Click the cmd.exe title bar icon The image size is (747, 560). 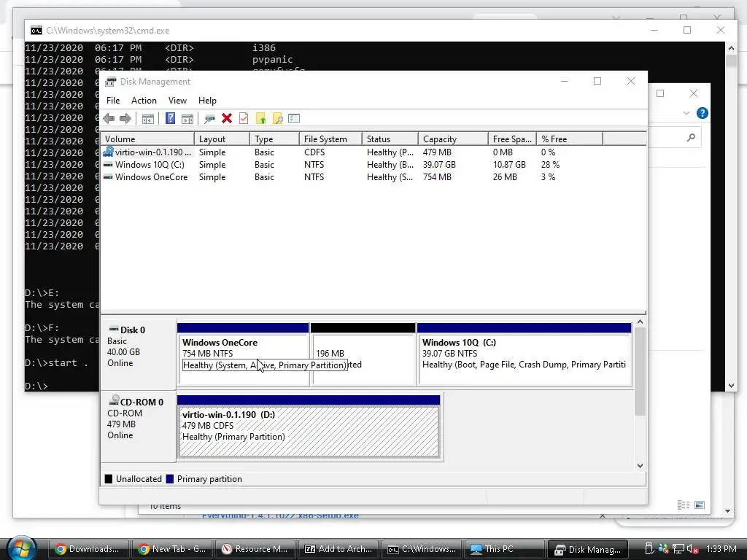click(x=36, y=31)
